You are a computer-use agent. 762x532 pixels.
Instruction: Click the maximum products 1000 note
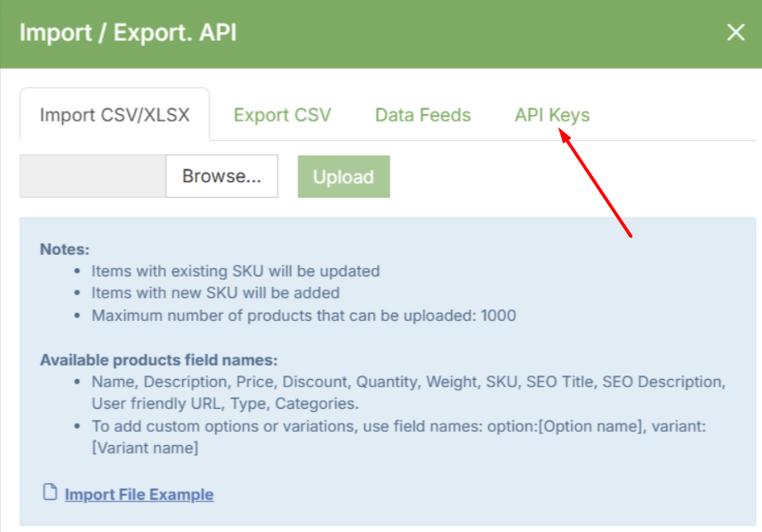coord(304,316)
